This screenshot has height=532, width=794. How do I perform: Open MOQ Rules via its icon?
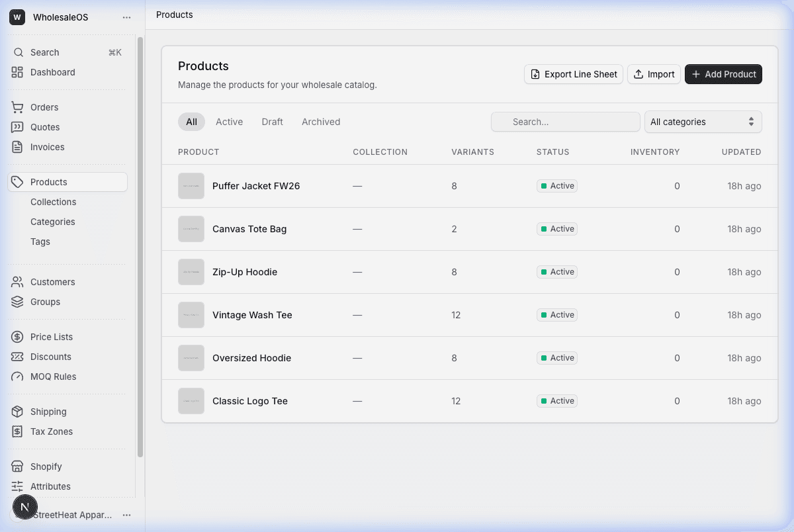coord(17,377)
